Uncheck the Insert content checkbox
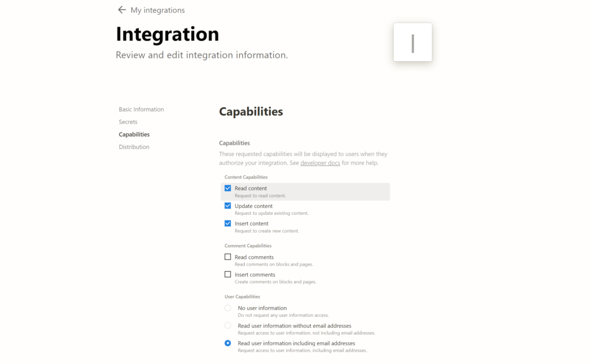The width and height of the screenshot is (590, 364). [x=228, y=223]
